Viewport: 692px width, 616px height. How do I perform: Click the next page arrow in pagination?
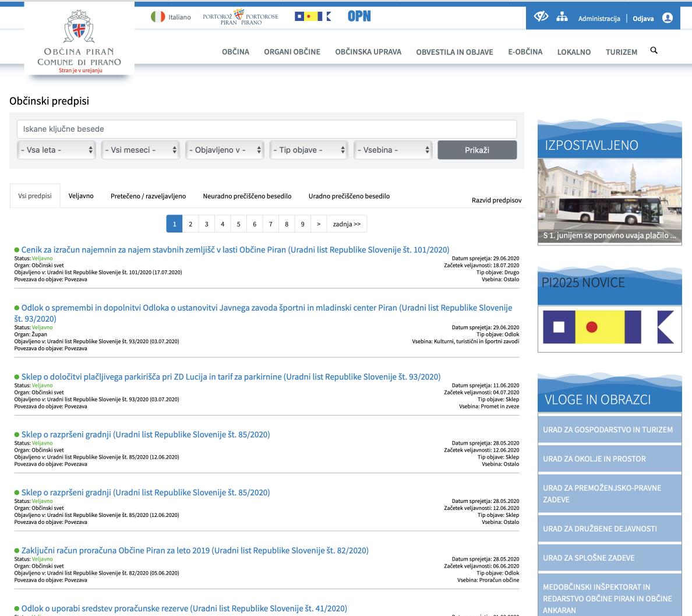(319, 224)
